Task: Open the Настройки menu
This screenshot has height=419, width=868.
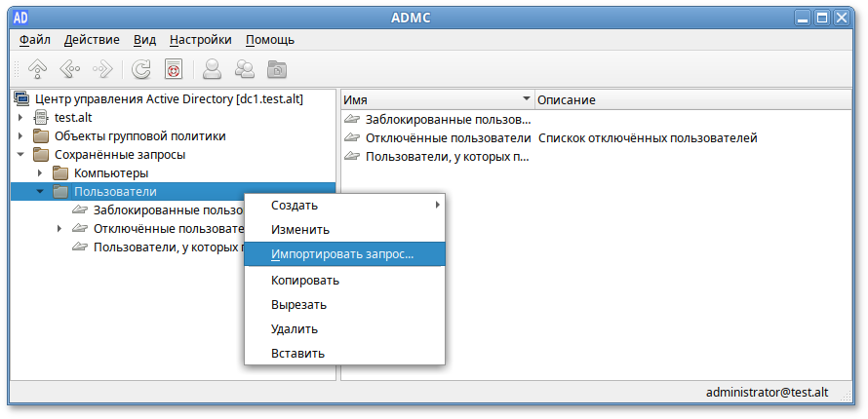Action: (201, 40)
